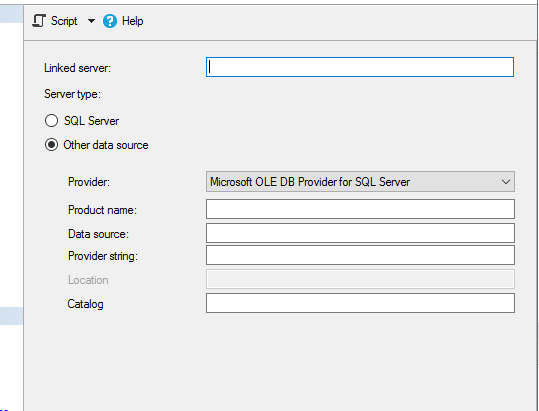
Task: Click the chevron on the Provider dropdown
Action: (506, 182)
